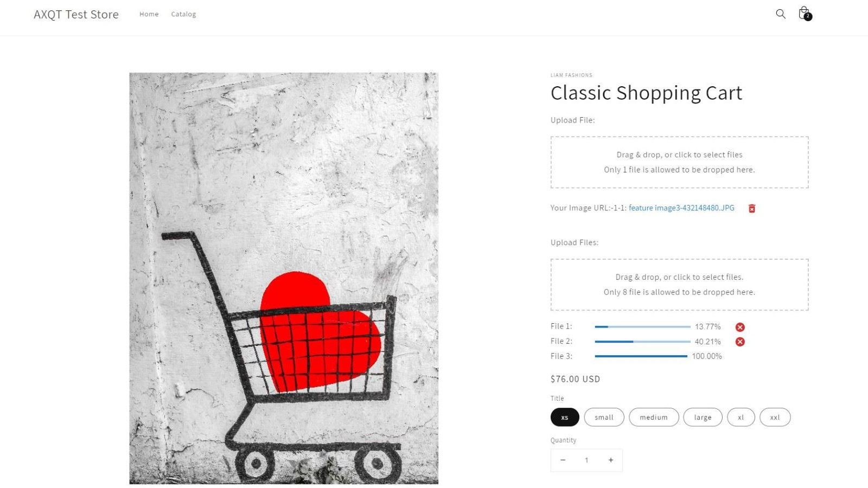
Task: Cancel File 2 upload
Action: click(740, 342)
